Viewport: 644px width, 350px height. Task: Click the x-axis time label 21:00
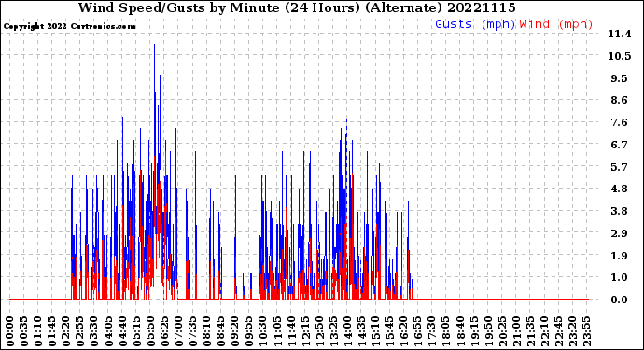tap(515, 331)
